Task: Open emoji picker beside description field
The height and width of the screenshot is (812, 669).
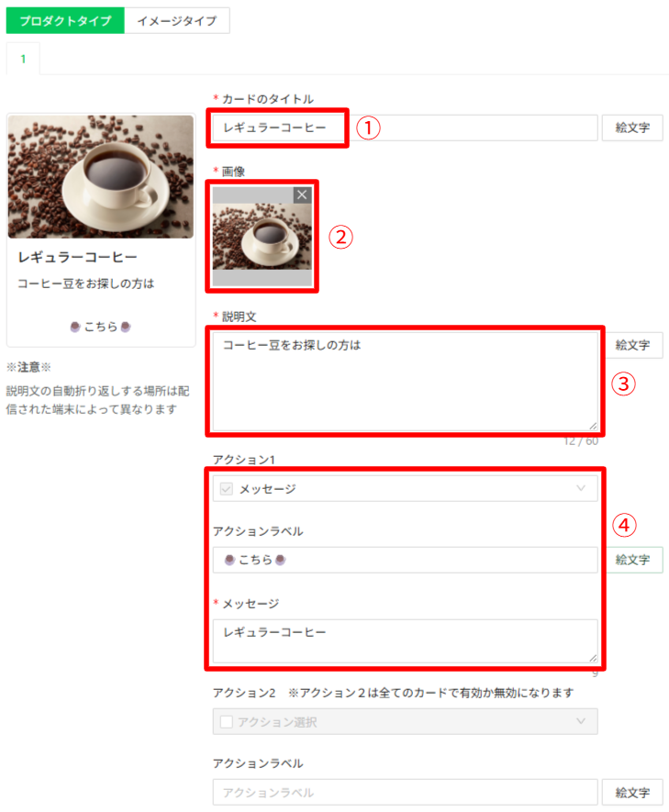Action: pyautogui.click(x=634, y=345)
